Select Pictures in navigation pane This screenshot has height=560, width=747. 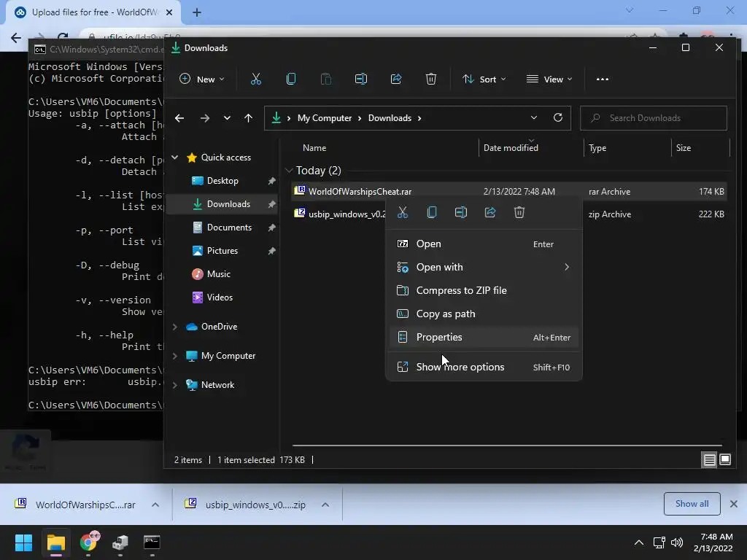pyautogui.click(x=222, y=251)
